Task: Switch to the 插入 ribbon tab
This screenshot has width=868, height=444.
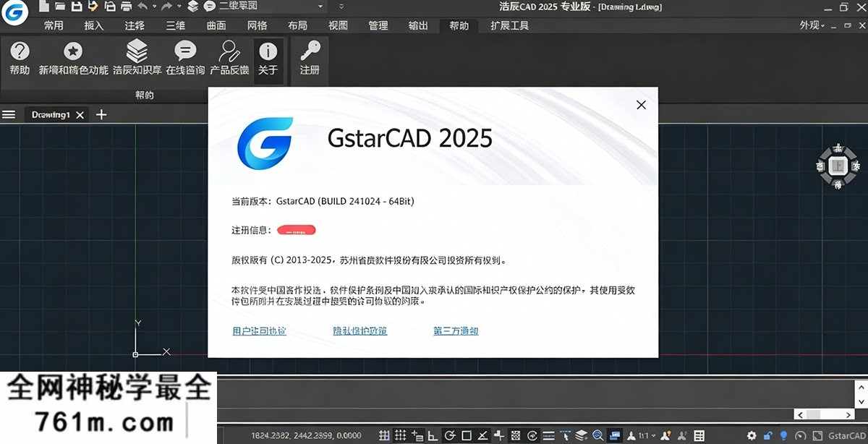Action: (94, 25)
